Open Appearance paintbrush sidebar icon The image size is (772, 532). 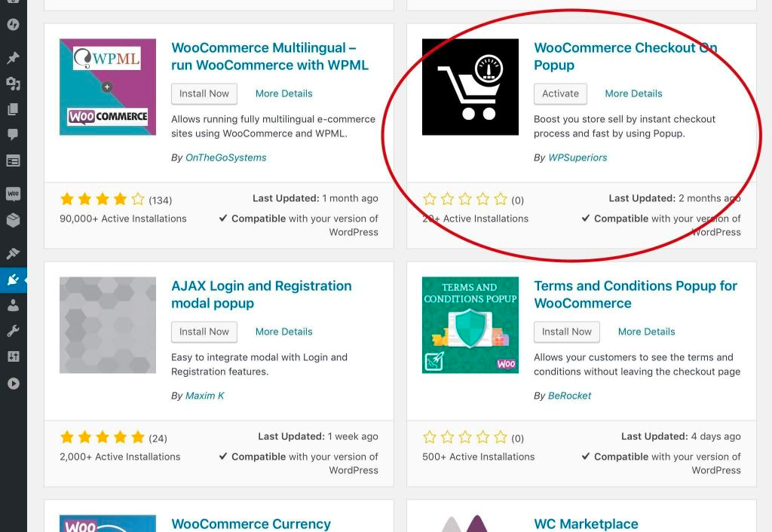(x=14, y=253)
